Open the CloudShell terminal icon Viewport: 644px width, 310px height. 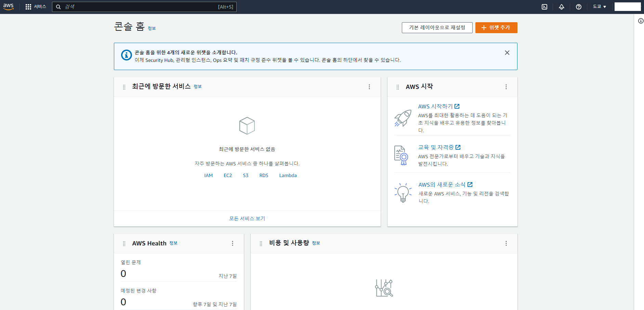[544, 7]
